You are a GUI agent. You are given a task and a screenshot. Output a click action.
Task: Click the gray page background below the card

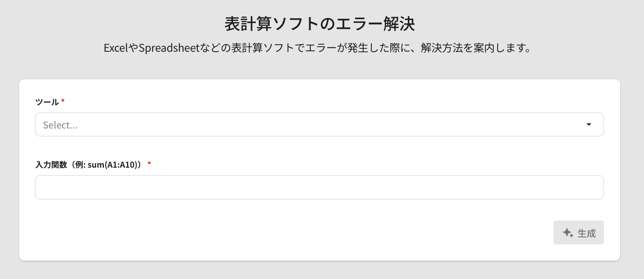pyautogui.click(x=319, y=271)
